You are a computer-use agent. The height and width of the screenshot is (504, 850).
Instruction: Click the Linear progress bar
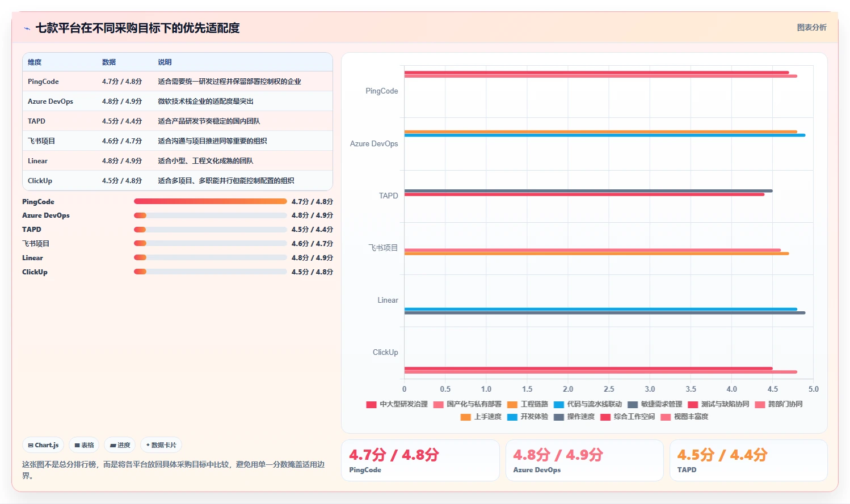click(x=211, y=257)
